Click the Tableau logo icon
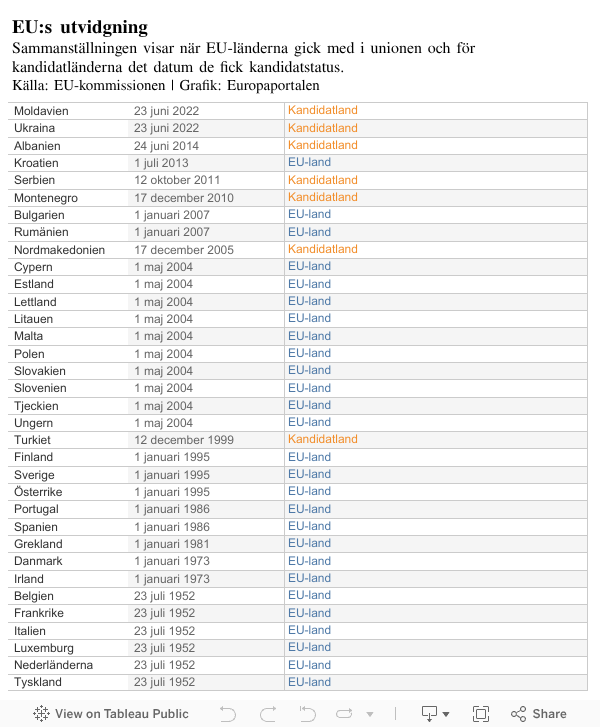The width and height of the screenshot is (600, 727). coord(41,714)
